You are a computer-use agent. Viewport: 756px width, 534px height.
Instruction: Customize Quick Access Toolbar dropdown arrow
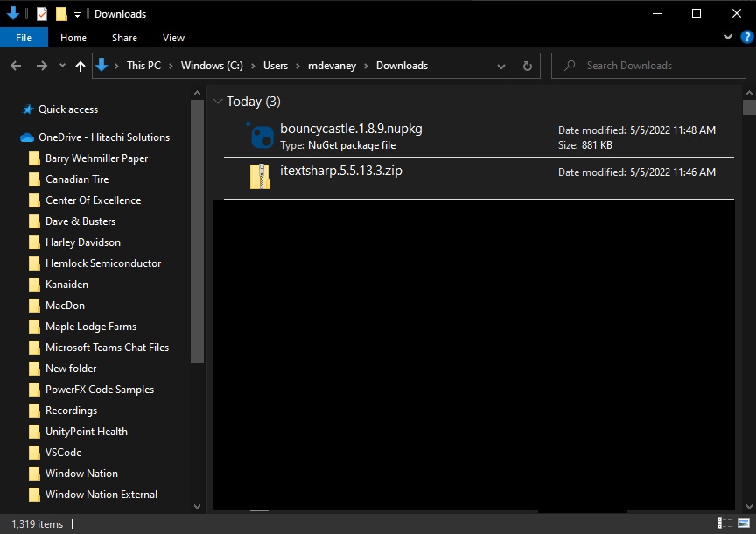coord(77,14)
